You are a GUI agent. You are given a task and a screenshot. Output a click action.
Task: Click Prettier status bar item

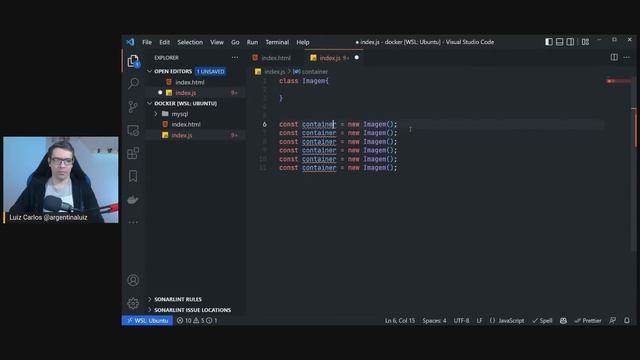588,320
